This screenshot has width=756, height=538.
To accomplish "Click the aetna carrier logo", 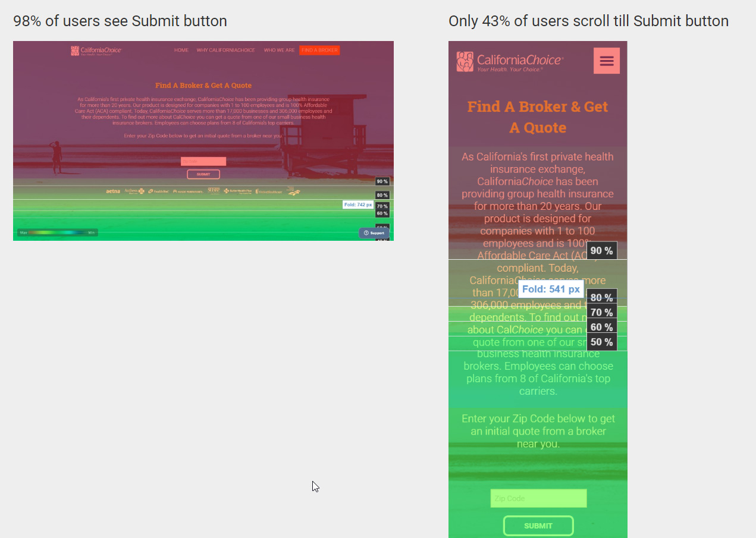I will (113, 191).
